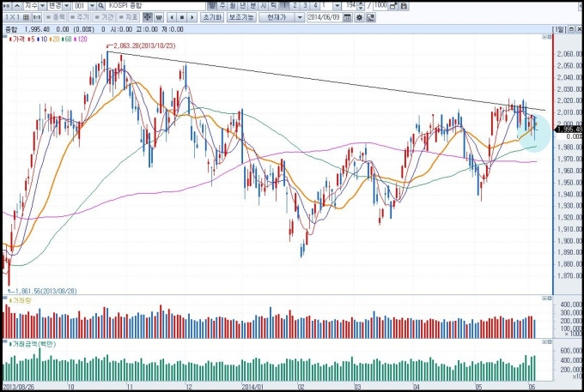The height and width of the screenshot is (392, 584).
Task: Expand the 001 code dropdown arrow
Action: point(92,6)
